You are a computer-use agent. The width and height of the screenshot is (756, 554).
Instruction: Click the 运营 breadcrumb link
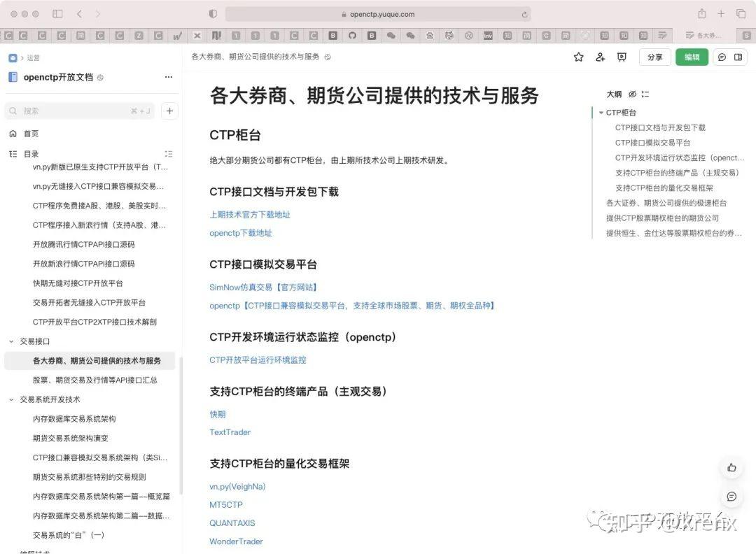pyautogui.click(x=34, y=58)
